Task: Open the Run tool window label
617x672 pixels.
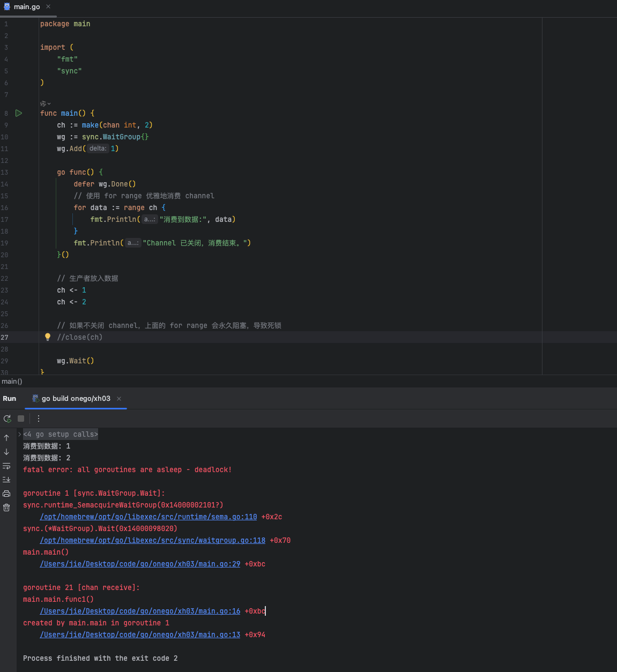Action: (10, 399)
